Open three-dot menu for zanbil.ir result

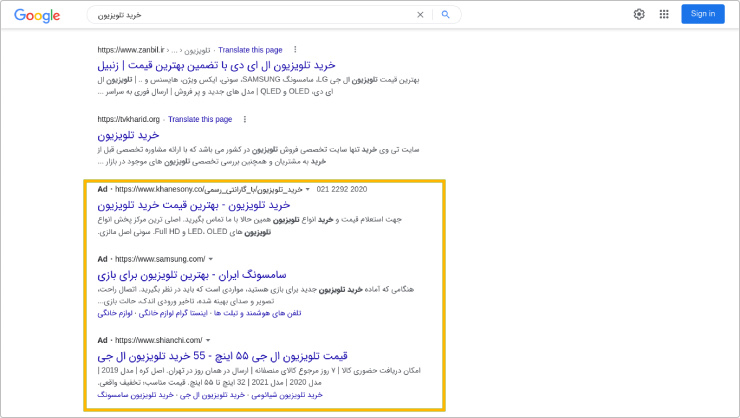pyautogui.click(x=295, y=50)
